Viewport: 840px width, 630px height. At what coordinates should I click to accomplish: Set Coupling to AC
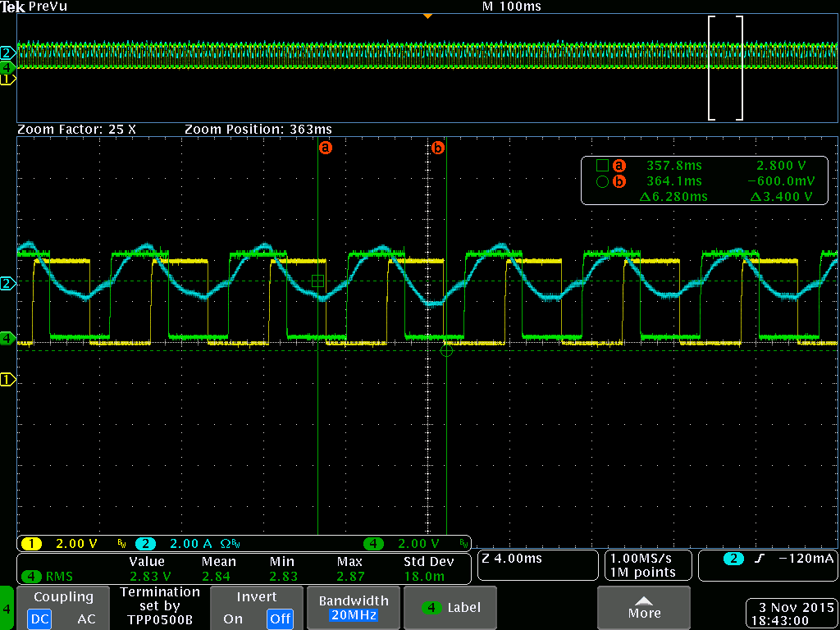(85, 619)
